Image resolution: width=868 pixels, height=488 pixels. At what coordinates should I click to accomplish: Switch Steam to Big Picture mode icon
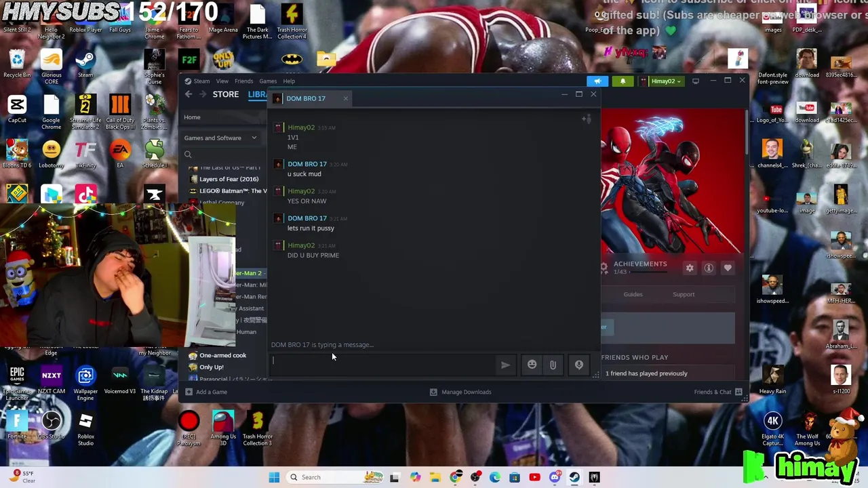(695, 81)
